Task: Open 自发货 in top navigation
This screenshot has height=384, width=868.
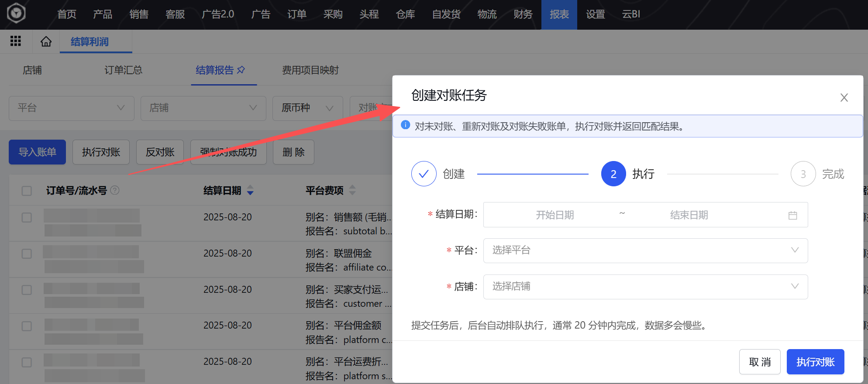Action: (446, 14)
